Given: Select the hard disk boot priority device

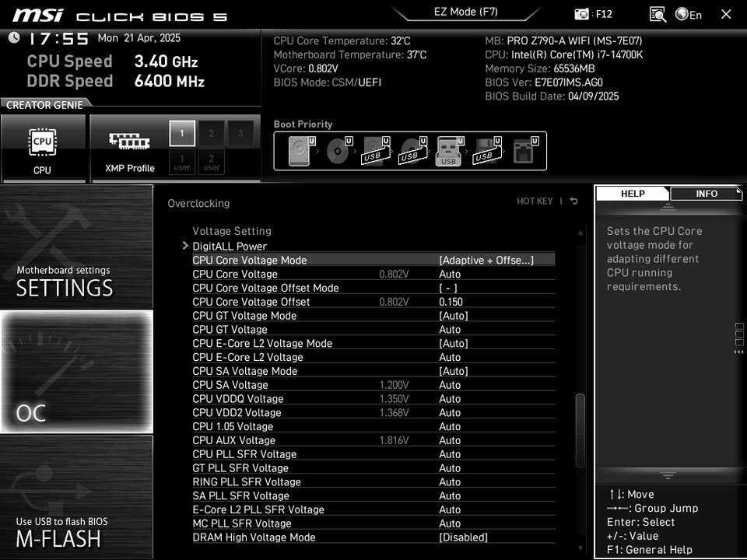Looking at the screenshot, I should click(x=302, y=151).
